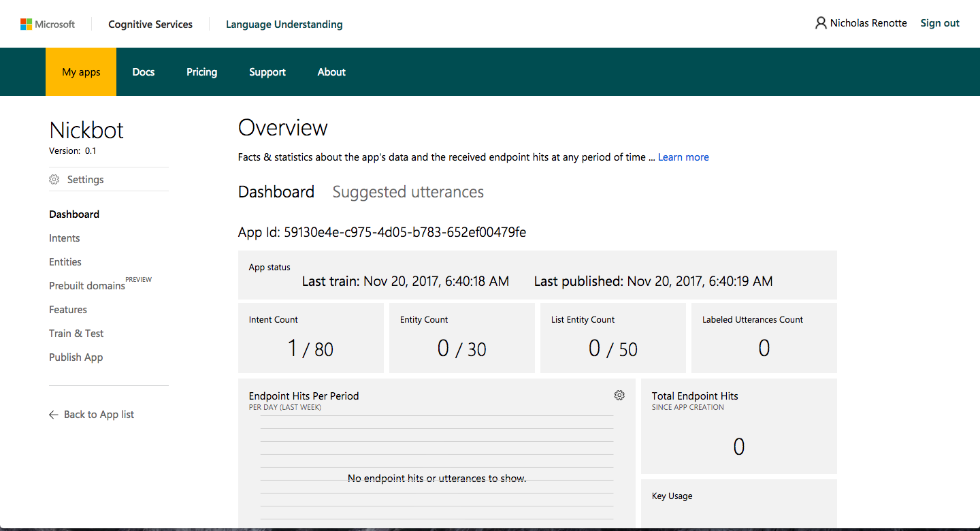This screenshot has height=531, width=980.
Task: Open Intents in the sidebar
Action: point(65,238)
